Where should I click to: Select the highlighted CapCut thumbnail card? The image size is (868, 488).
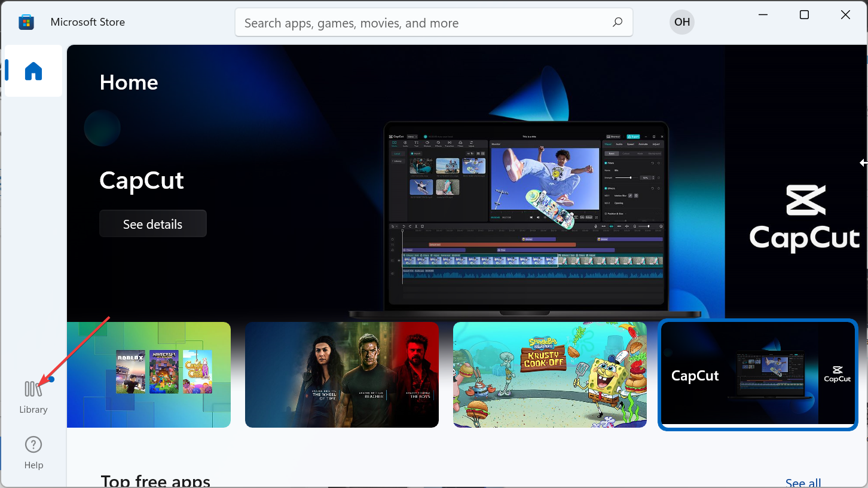tap(758, 375)
